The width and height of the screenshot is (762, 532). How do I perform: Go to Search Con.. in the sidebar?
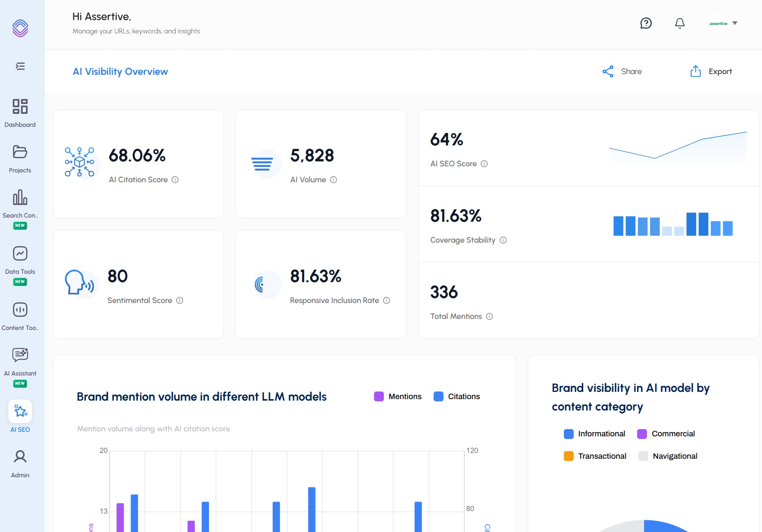20,215
